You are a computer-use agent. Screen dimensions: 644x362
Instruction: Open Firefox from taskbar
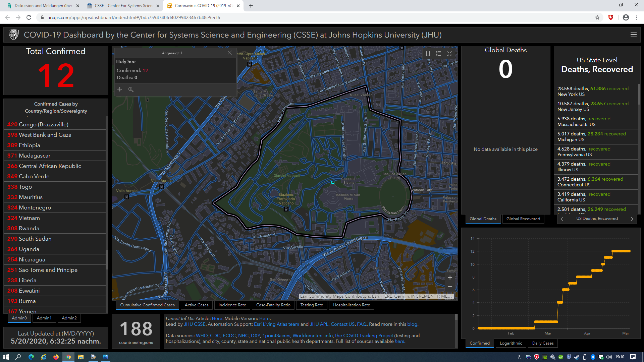coord(56,357)
